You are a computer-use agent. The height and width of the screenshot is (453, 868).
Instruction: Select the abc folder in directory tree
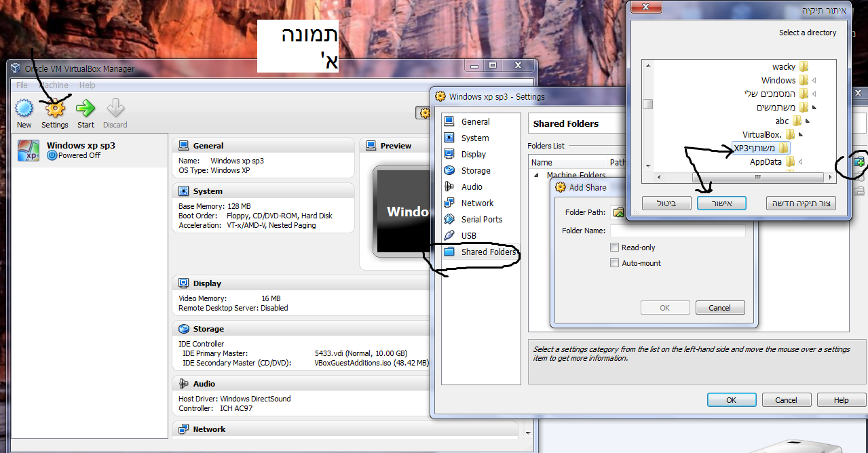789,121
